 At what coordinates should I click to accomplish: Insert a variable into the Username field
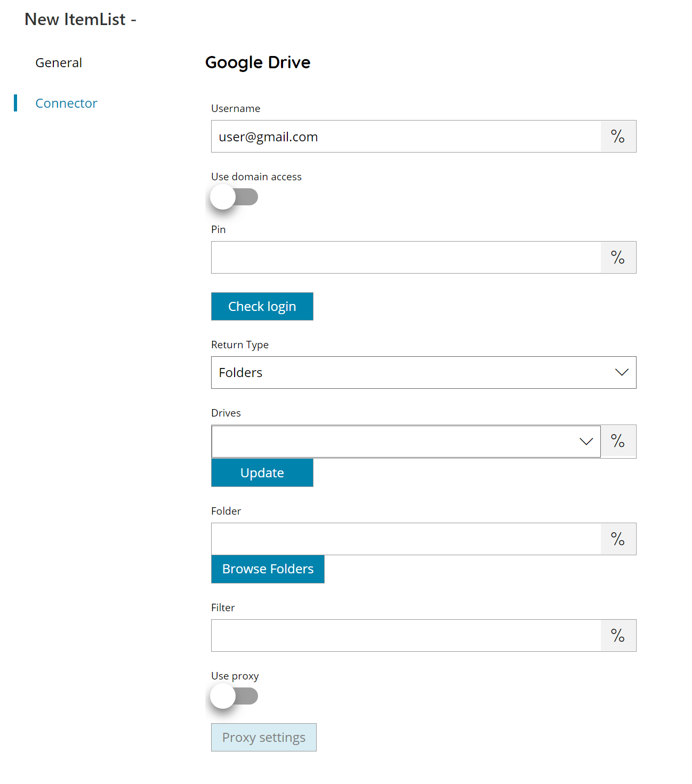618,136
